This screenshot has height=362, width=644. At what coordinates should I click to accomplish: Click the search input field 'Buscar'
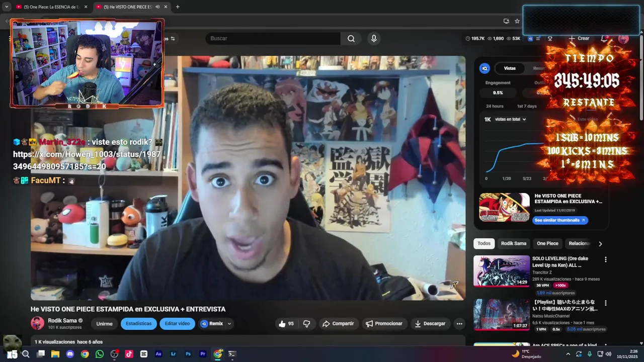tap(273, 38)
